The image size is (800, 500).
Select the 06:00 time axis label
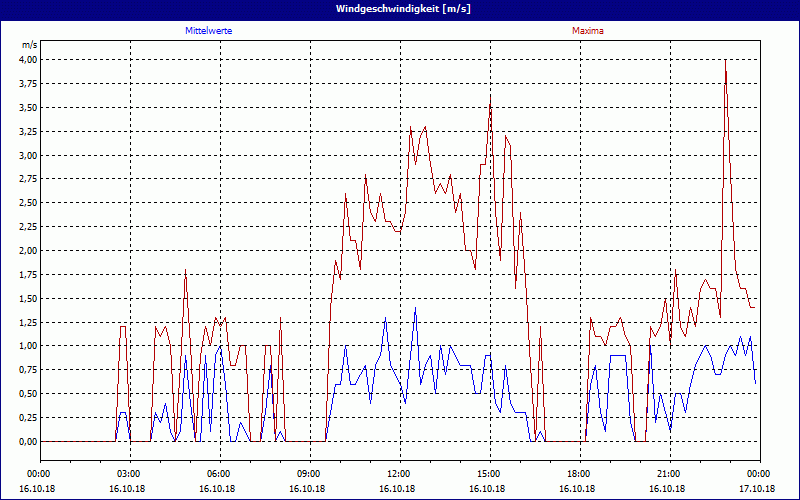point(218,474)
